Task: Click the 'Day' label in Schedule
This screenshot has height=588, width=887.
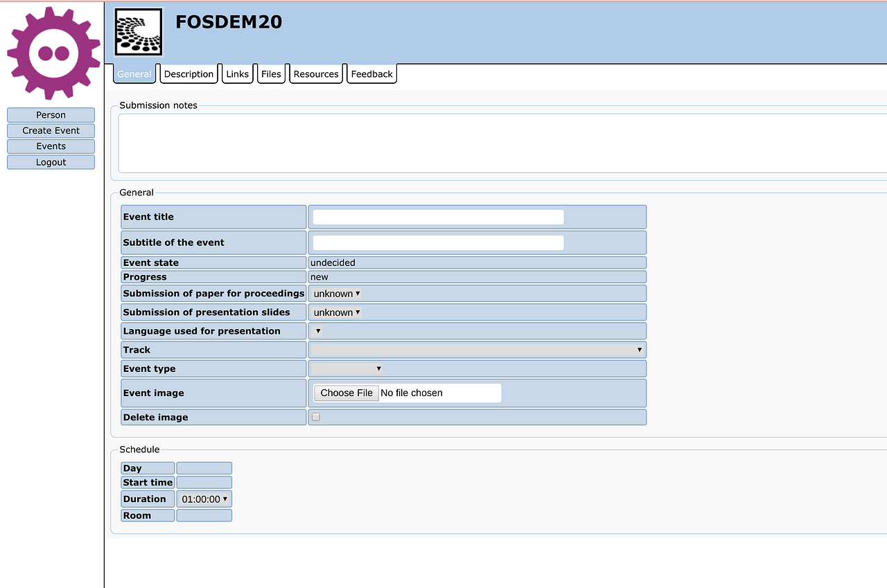Action: (x=132, y=468)
